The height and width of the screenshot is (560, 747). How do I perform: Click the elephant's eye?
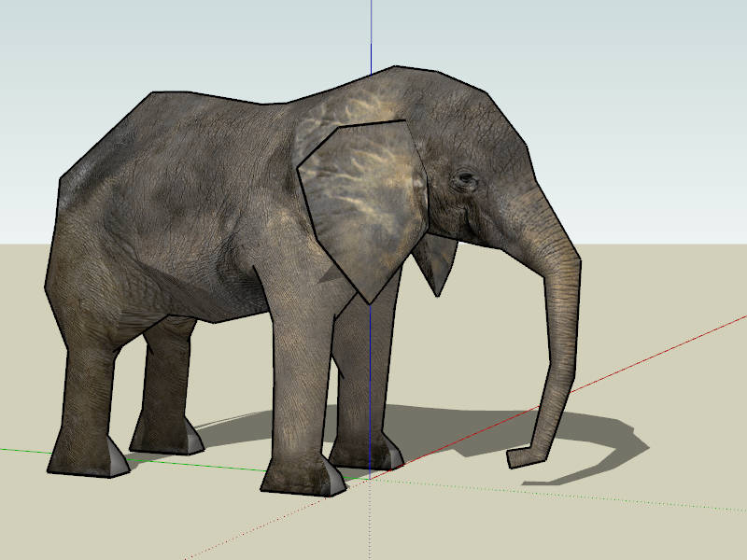[x=464, y=179]
